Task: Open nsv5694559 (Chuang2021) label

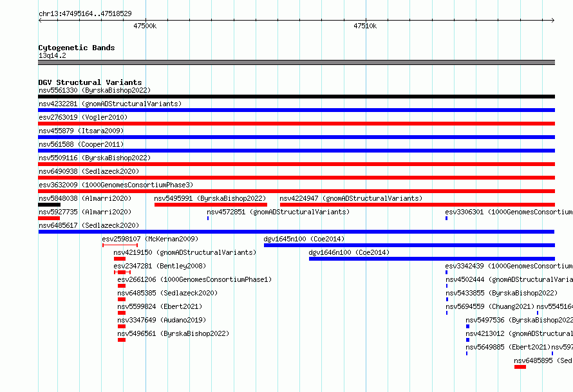Action: 490,306
